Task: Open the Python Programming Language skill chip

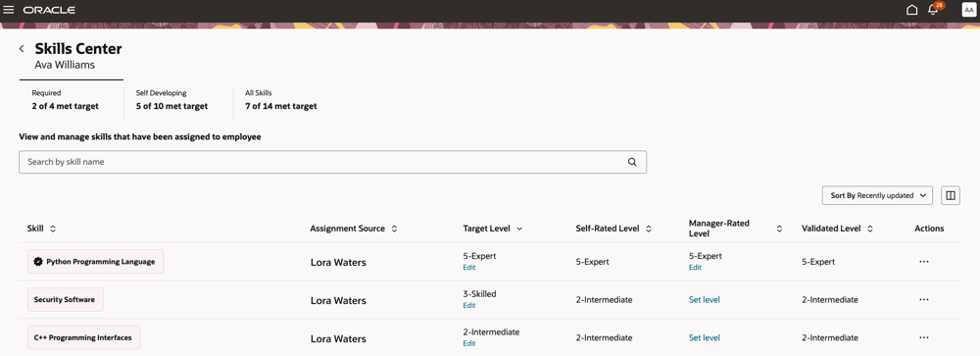Action: (96, 262)
